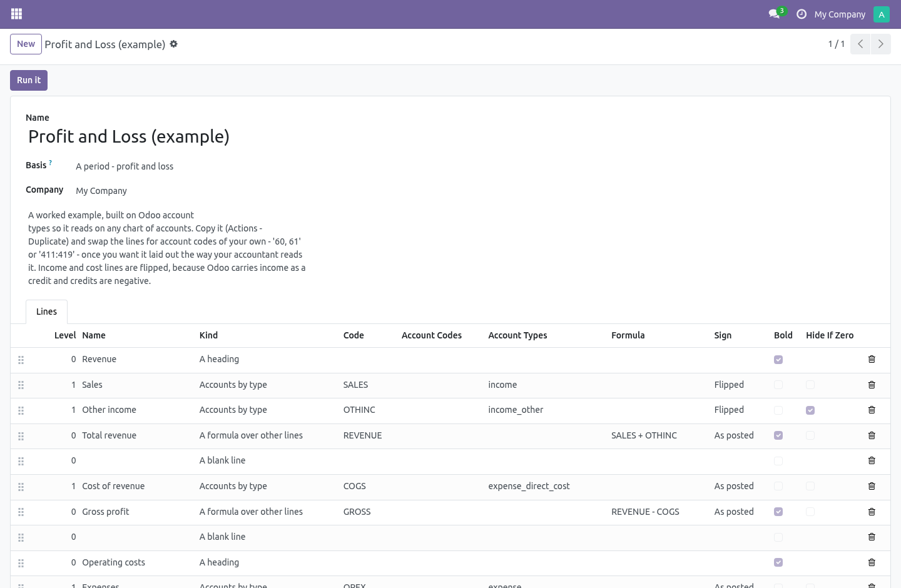This screenshot has height=588, width=901.
Task: Toggle Bold for the Sales line
Action: tap(778, 385)
